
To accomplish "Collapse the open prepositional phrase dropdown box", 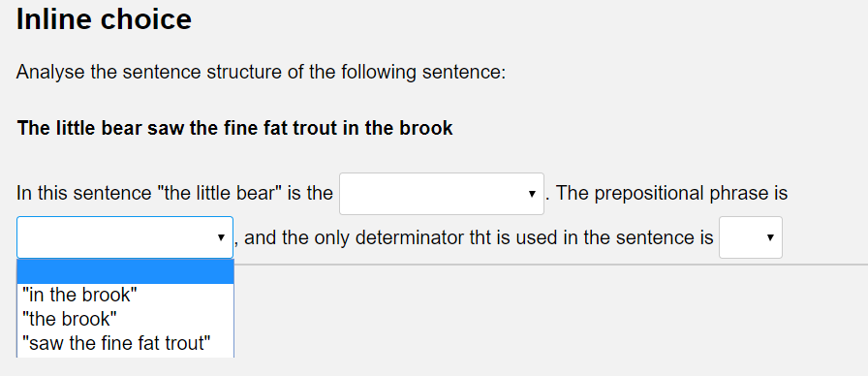I will (125, 237).
